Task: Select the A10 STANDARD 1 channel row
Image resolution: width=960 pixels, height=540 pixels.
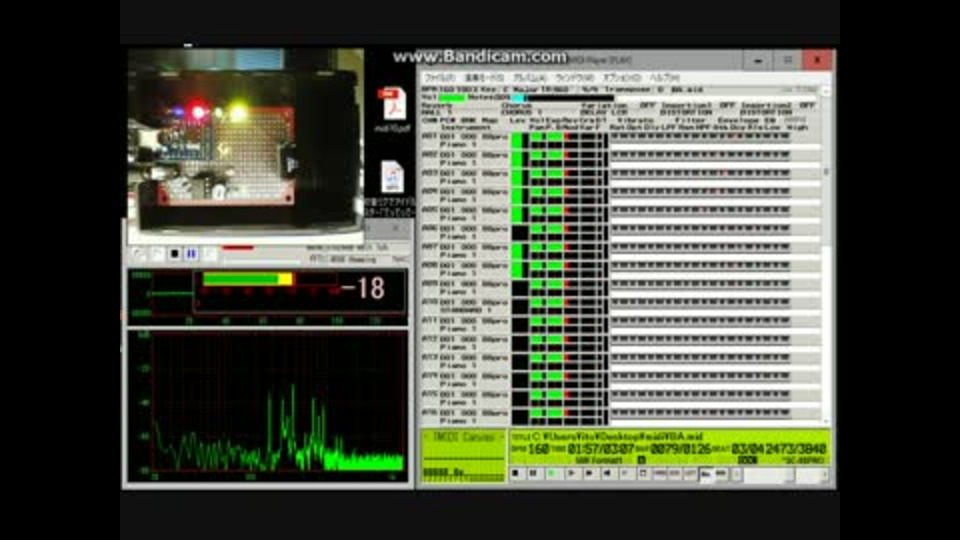Action: [x=465, y=306]
